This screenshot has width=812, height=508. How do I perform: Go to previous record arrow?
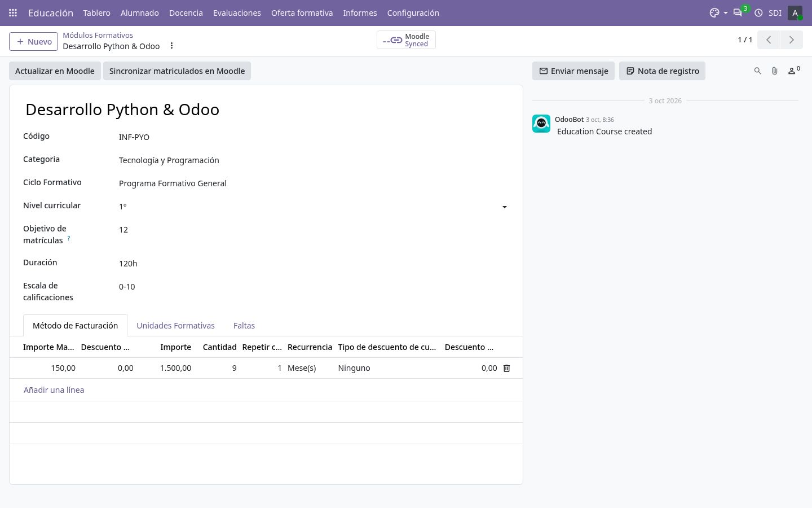click(769, 40)
